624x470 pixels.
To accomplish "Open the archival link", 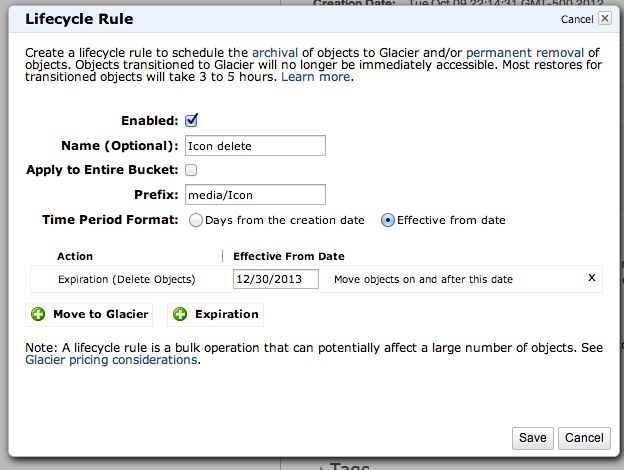I will [275, 53].
